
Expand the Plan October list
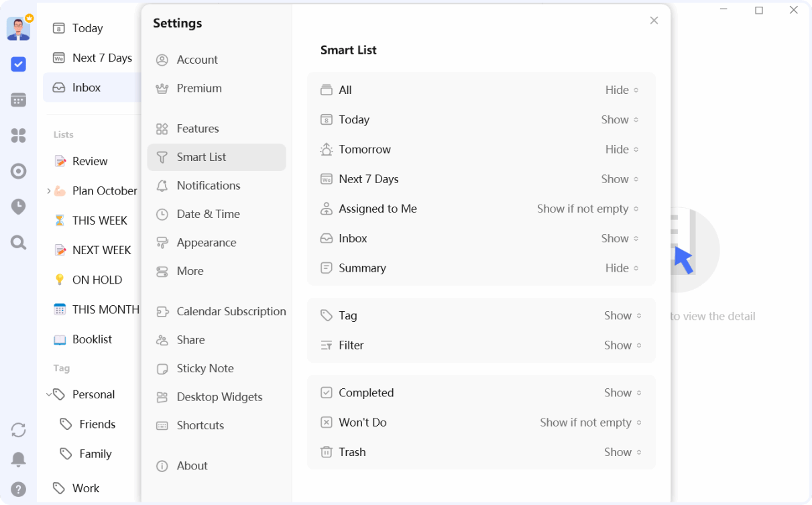48,190
